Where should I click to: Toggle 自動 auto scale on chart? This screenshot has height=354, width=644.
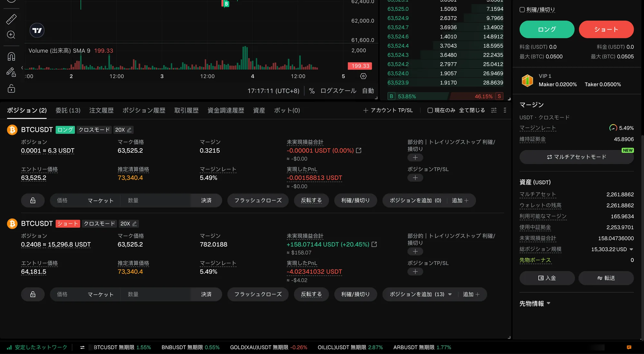[x=368, y=91]
